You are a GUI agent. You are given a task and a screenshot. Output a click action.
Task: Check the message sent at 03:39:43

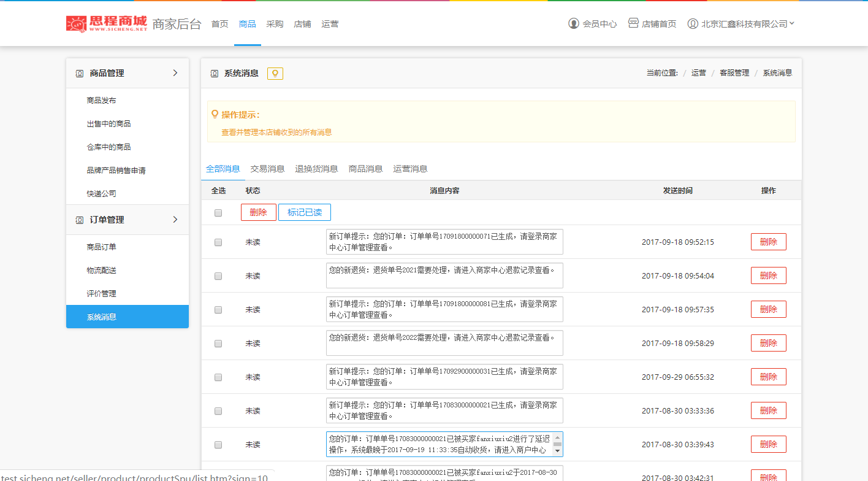point(218,445)
